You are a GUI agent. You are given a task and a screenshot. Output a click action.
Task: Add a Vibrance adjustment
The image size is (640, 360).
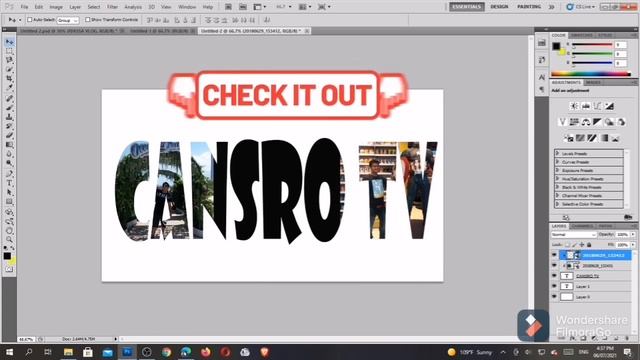[x=562, y=122]
